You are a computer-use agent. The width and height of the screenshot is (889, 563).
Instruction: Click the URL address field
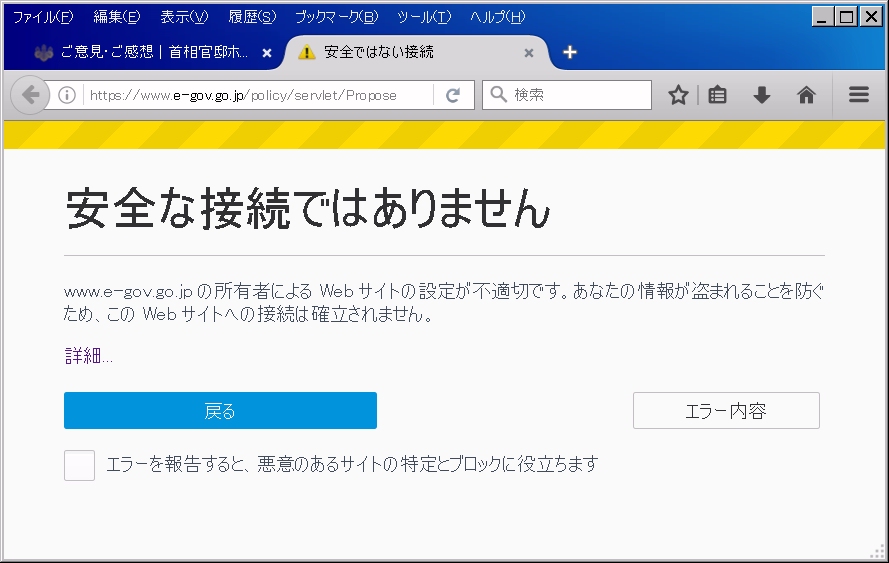[x=260, y=95]
